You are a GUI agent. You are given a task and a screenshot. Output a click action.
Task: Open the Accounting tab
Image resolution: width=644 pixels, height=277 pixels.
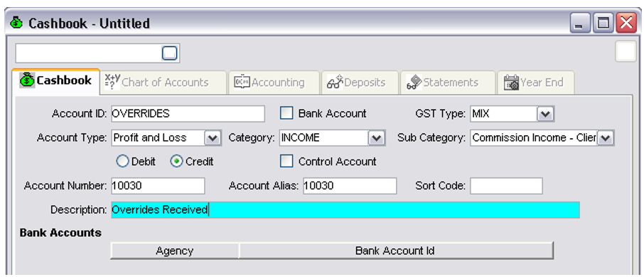(x=274, y=83)
